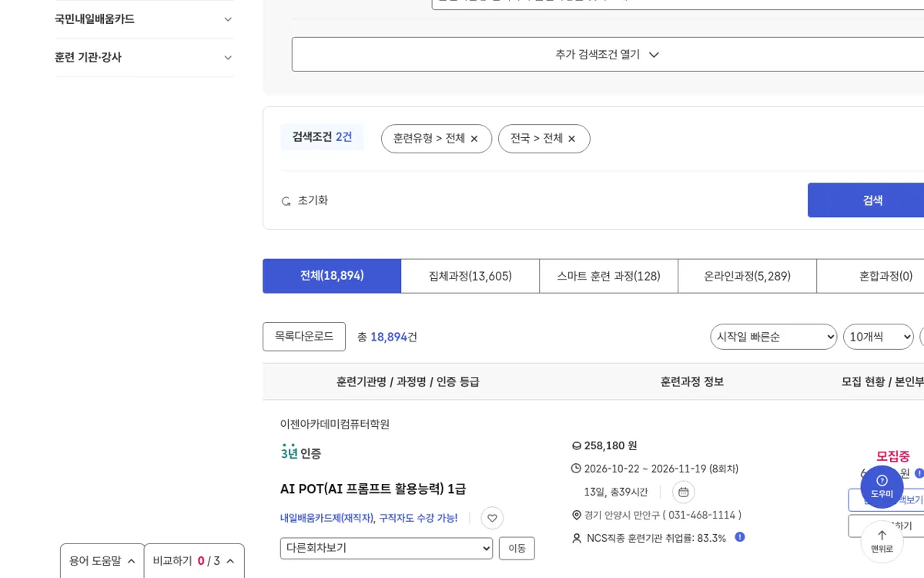Open AI POT(AI 프롬프트 활용능력) 1급 course
Viewport: 924px width, 578px height.
pos(373,489)
